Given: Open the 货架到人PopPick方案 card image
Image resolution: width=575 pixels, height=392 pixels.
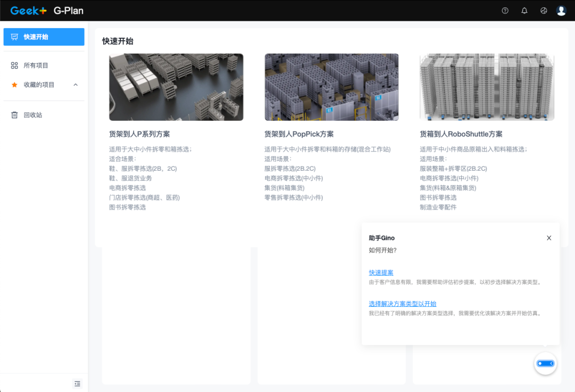Looking at the screenshot, I should pyautogui.click(x=331, y=87).
